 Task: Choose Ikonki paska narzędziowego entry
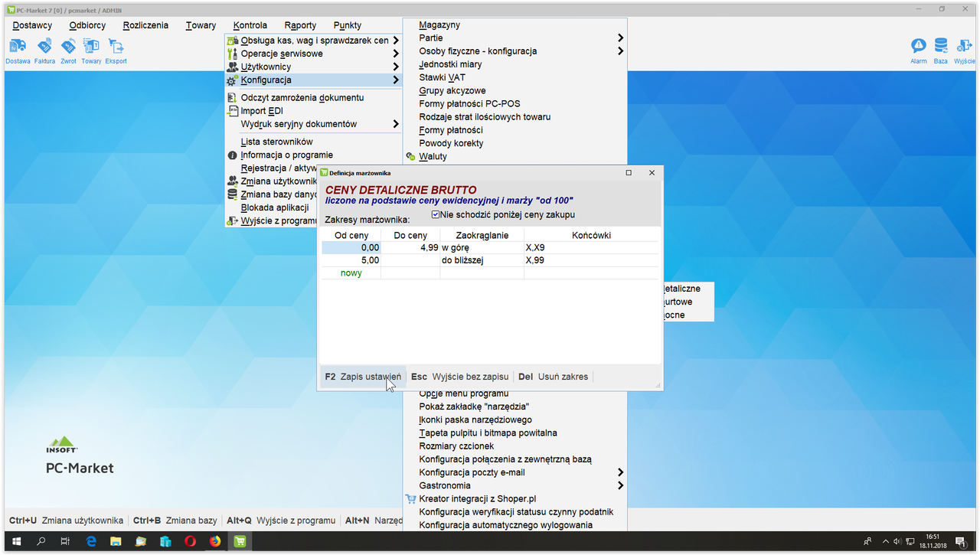coord(514,420)
